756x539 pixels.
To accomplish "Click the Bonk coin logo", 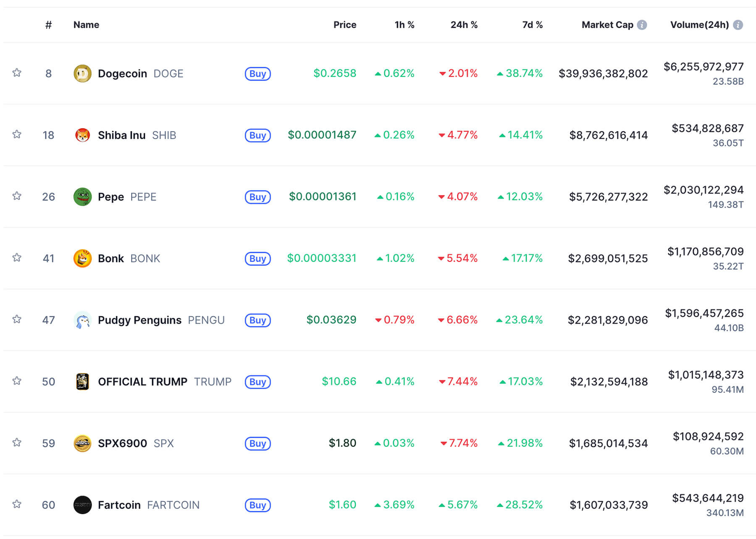I will click(x=83, y=258).
